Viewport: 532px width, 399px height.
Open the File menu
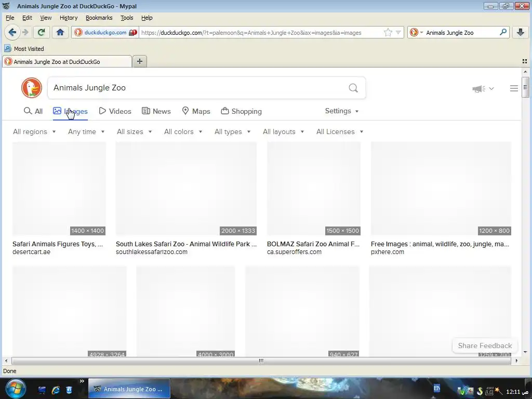click(10, 18)
